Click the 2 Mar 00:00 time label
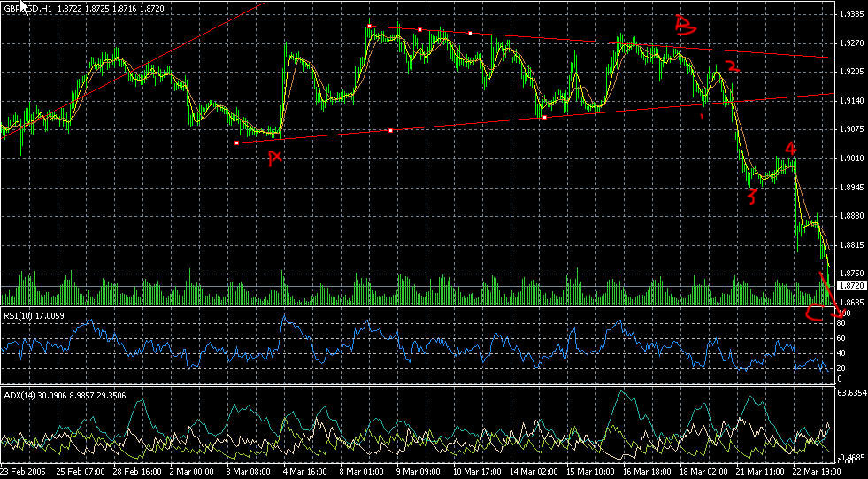868x479 pixels. click(x=192, y=471)
